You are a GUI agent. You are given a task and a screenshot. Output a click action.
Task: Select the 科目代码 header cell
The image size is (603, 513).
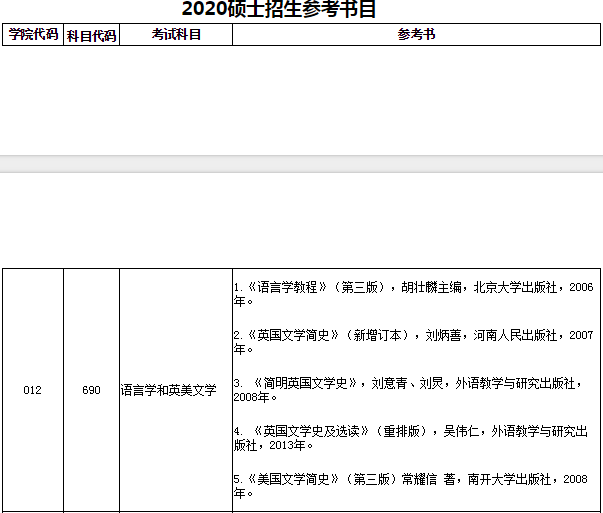click(91, 35)
